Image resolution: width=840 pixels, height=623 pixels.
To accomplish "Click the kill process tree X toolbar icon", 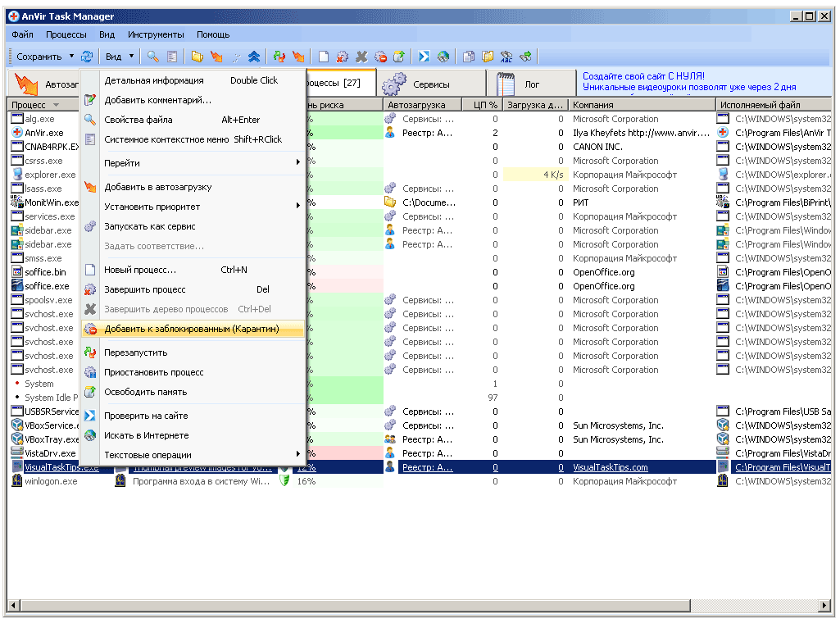I will pyautogui.click(x=361, y=57).
